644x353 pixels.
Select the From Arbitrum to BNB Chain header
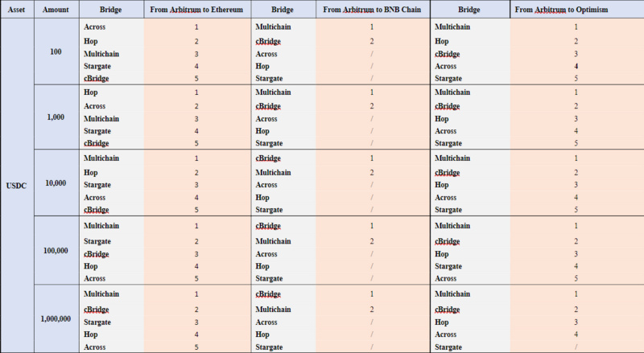372,9
